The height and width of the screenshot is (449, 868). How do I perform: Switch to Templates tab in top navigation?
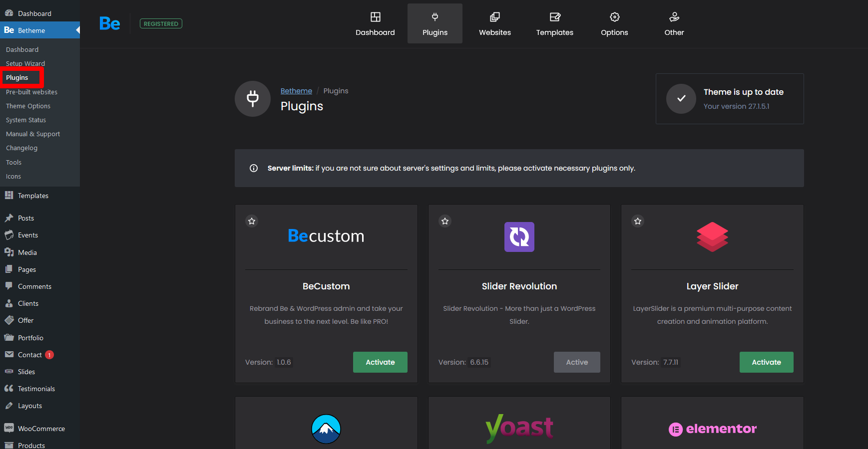click(555, 23)
